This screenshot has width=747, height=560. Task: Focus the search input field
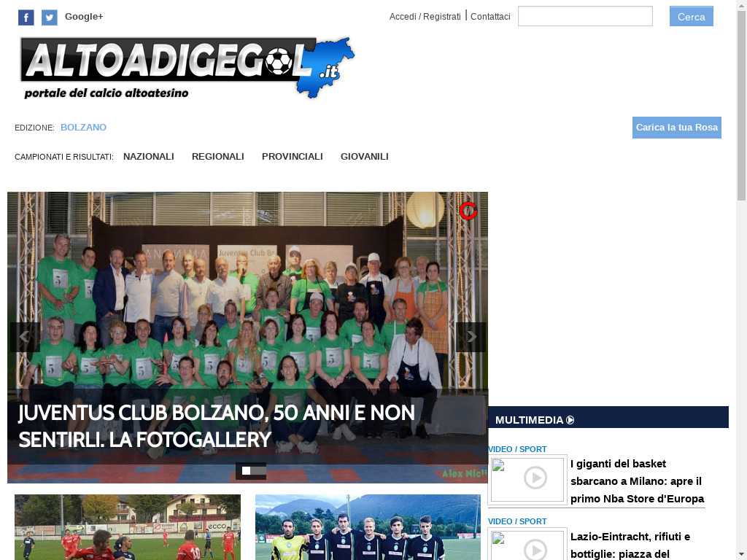click(585, 16)
